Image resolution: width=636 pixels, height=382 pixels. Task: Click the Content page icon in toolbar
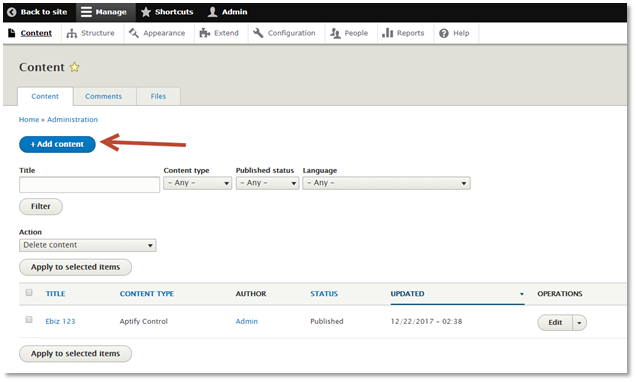(x=12, y=33)
